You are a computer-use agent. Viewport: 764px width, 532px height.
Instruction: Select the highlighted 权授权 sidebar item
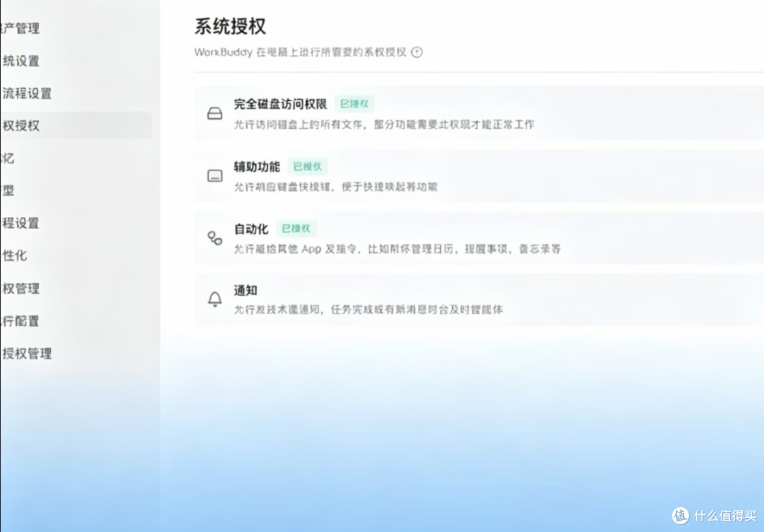(76, 125)
